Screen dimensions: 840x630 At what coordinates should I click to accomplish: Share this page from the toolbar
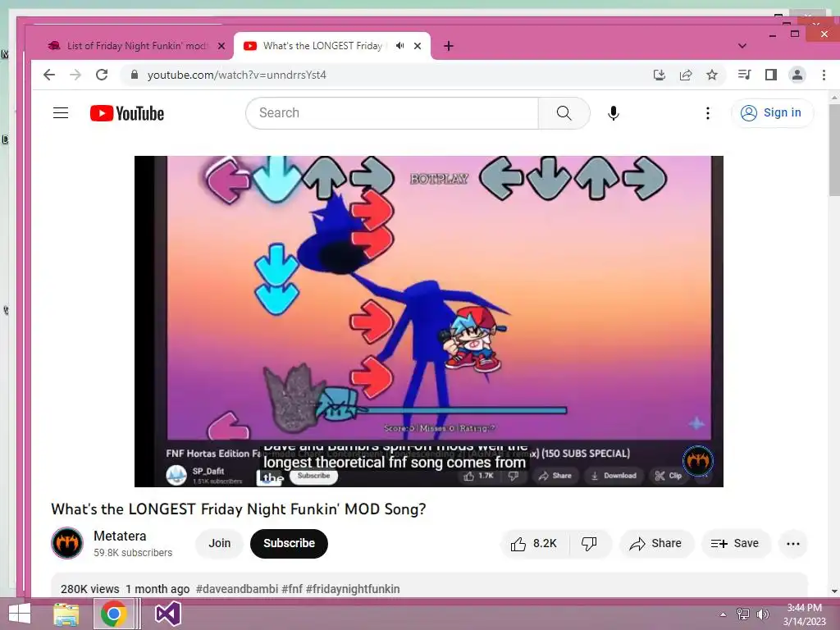point(686,75)
